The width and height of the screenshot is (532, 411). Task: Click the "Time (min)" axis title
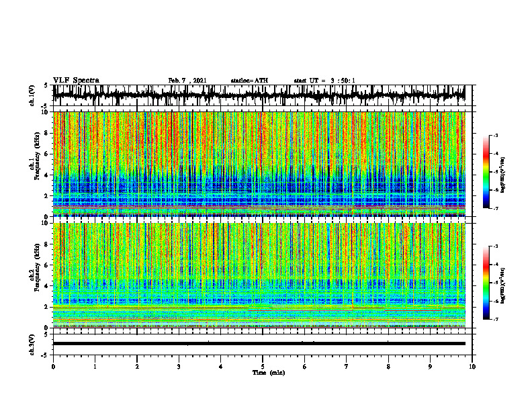(269, 373)
